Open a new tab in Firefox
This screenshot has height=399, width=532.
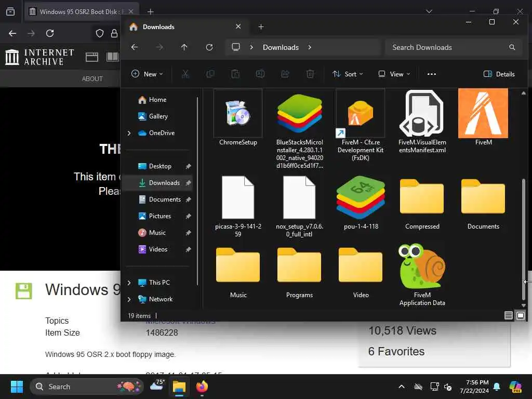point(150,11)
